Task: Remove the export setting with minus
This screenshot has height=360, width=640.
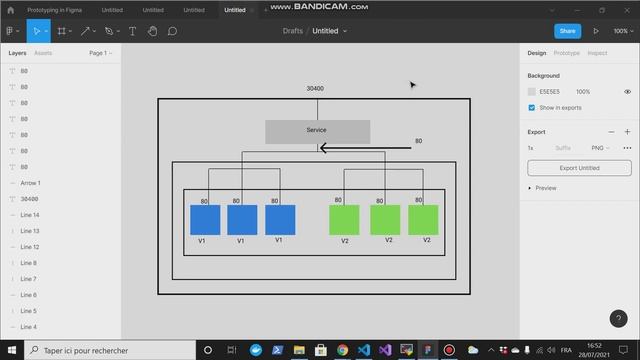Action: pyautogui.click(x=611, y=132)
